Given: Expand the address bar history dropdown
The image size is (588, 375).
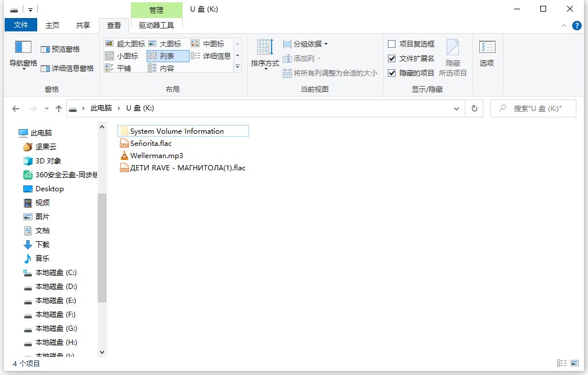Looking at the screenshot, I should coord(456,108).
